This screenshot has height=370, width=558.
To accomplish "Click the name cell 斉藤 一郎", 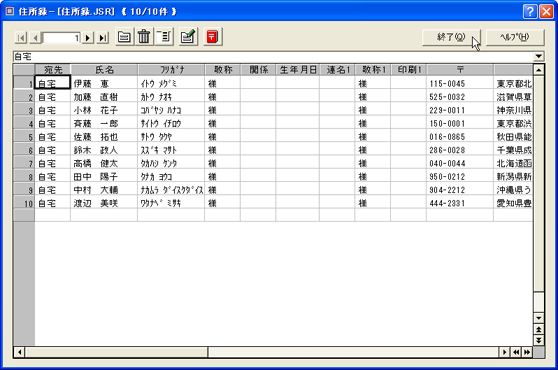I will pos(104,123).
